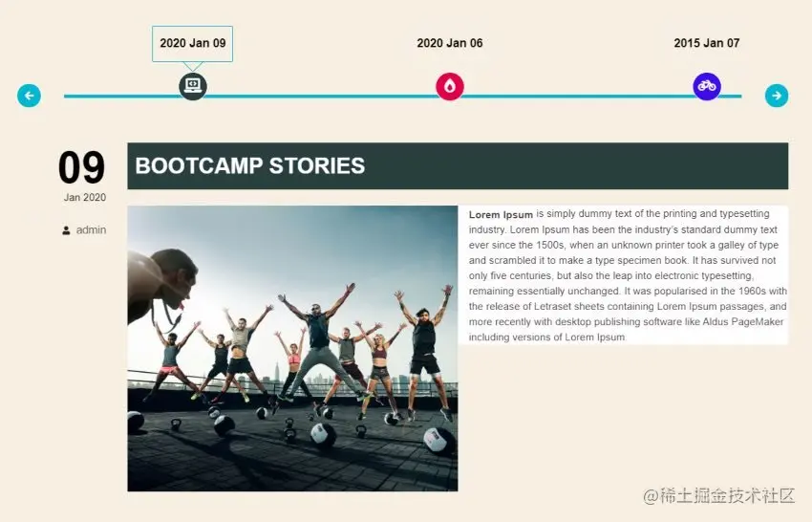Open the admin author link
The image size is (812, 522).
click(91, 229)
